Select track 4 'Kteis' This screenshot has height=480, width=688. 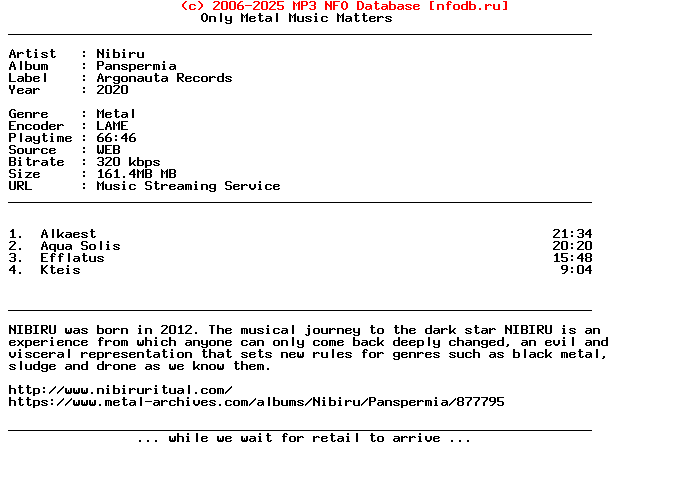61,270
